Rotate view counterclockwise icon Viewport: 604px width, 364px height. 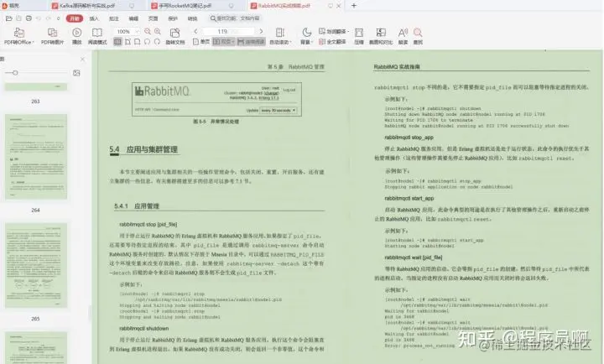(x=147, y=42)
